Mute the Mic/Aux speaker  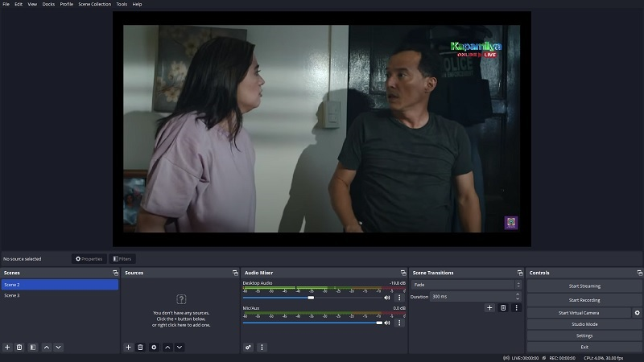[x=387, y=323]
